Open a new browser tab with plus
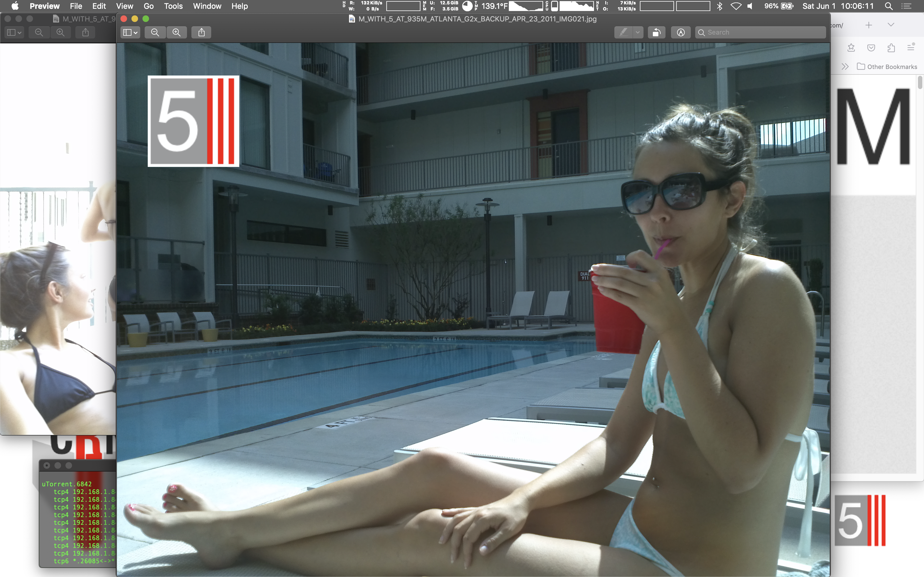Viewport: 924px width, 577px height. 869,25
